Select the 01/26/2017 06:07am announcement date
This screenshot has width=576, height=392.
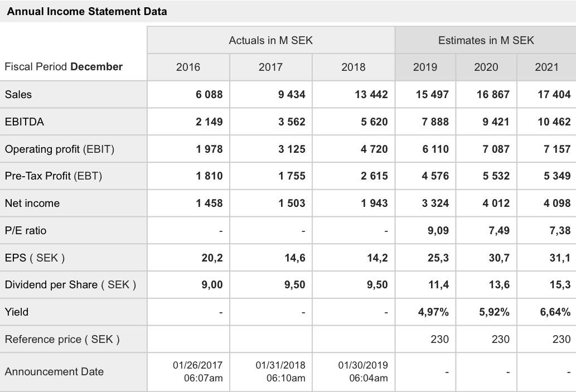197,371
